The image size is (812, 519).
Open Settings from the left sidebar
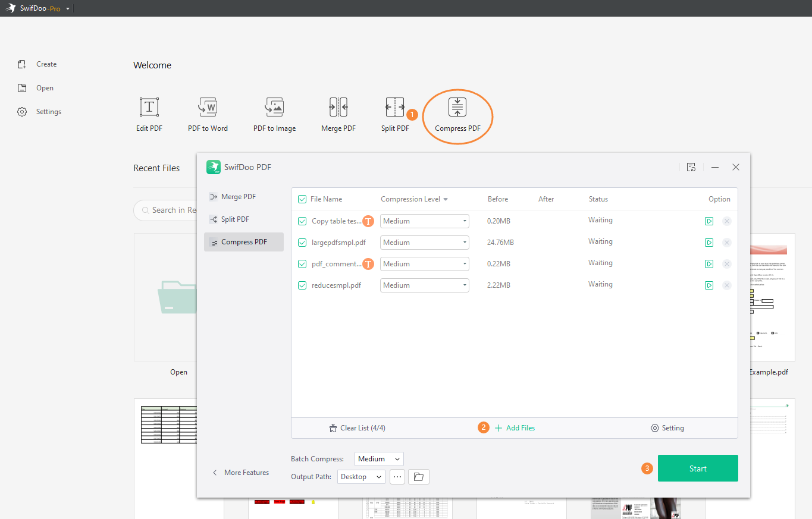[x=39, y=112]
